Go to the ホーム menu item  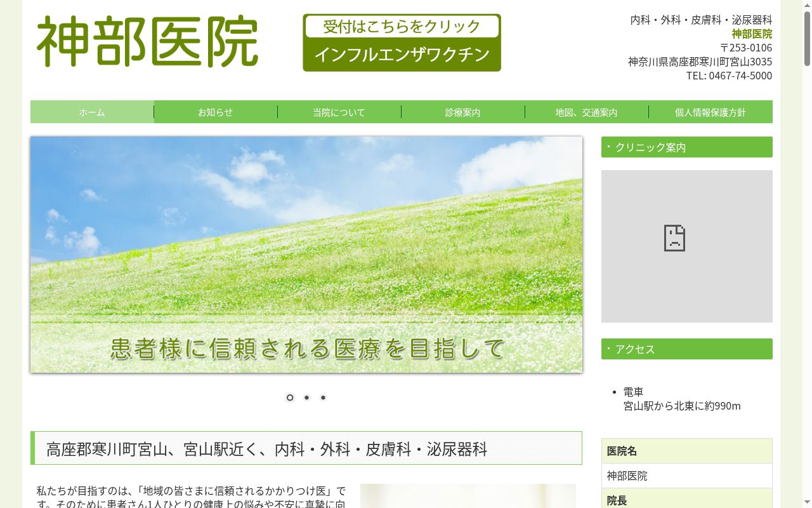pos(92,112)
